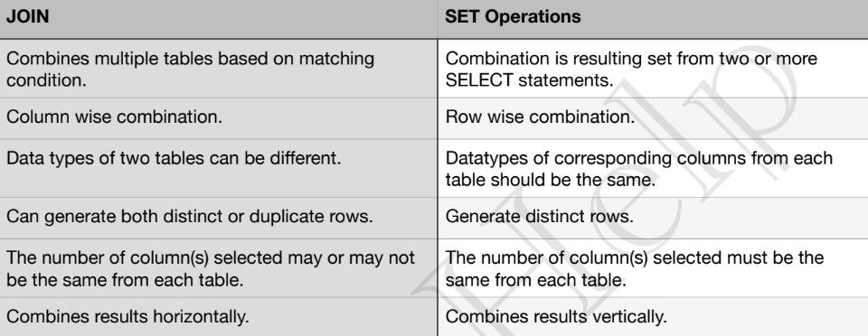
Task: Click the 'Row wise combination.' cell
Action: [653, 118]
